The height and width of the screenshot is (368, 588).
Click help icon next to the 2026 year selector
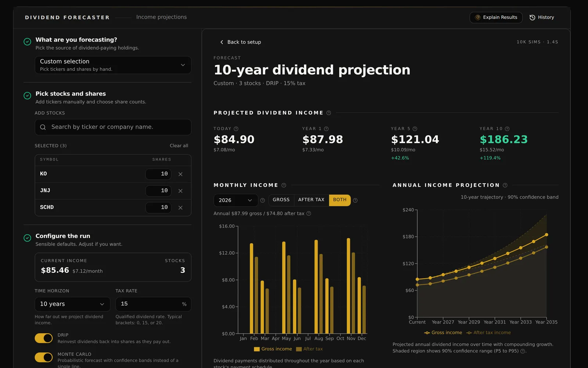coord(262,201)
